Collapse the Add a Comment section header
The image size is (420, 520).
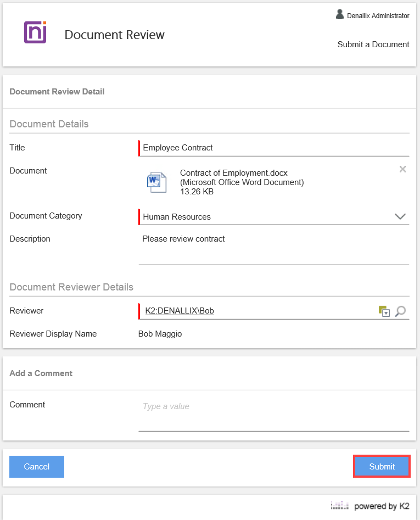pos(41,373)
